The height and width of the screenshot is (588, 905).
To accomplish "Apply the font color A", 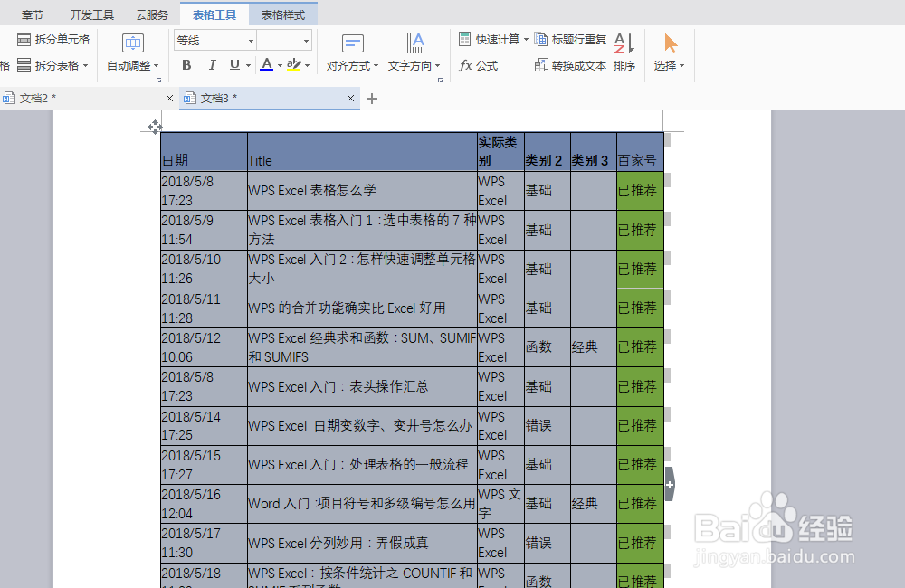I will click(267, 64).
